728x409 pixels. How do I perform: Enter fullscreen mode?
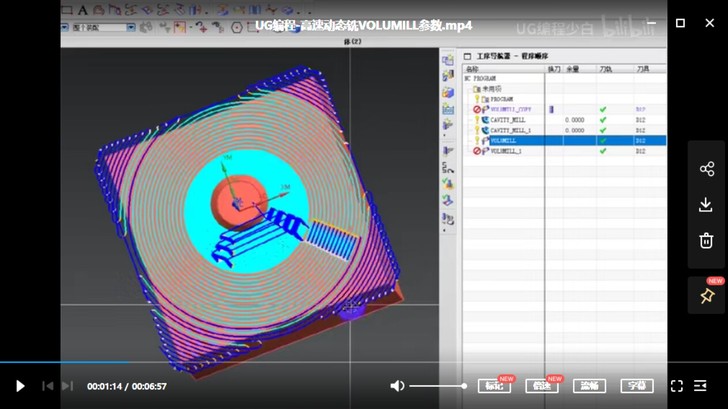pos(676,386)
